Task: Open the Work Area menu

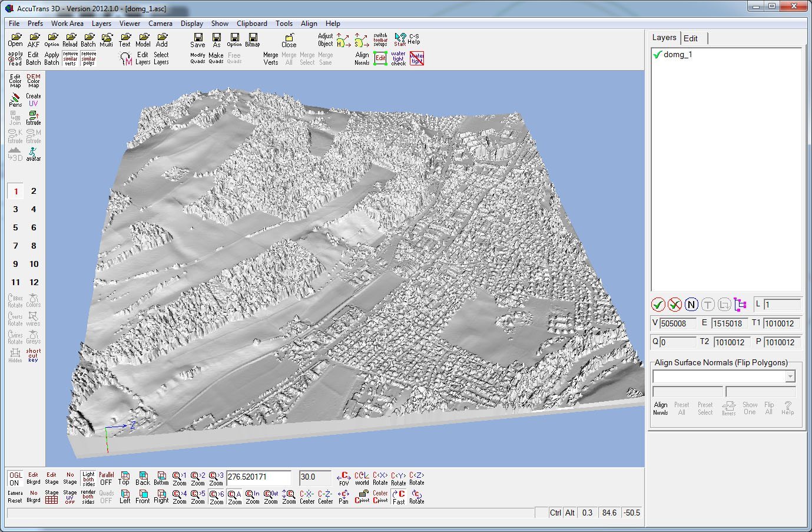Action: point(67,24)
